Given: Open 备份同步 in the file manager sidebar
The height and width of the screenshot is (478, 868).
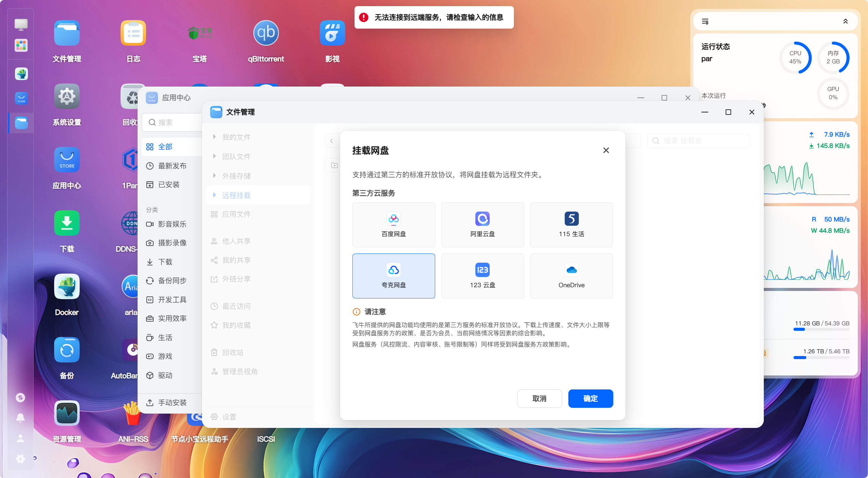Looking at the screenshot, I should (172, 281).
